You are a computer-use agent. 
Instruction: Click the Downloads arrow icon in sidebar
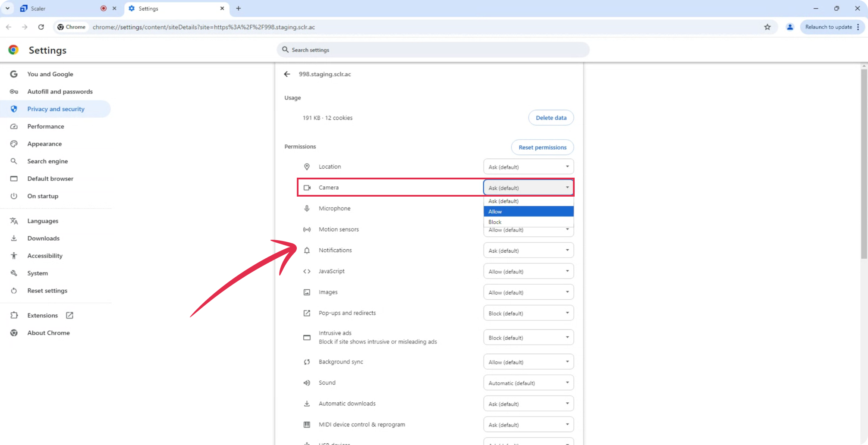14,238
